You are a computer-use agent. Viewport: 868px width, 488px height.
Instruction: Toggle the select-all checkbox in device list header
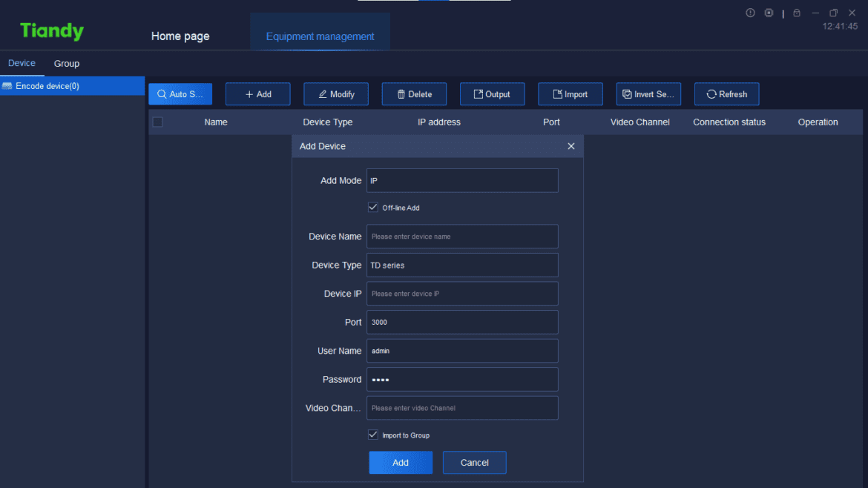[157, 122]
